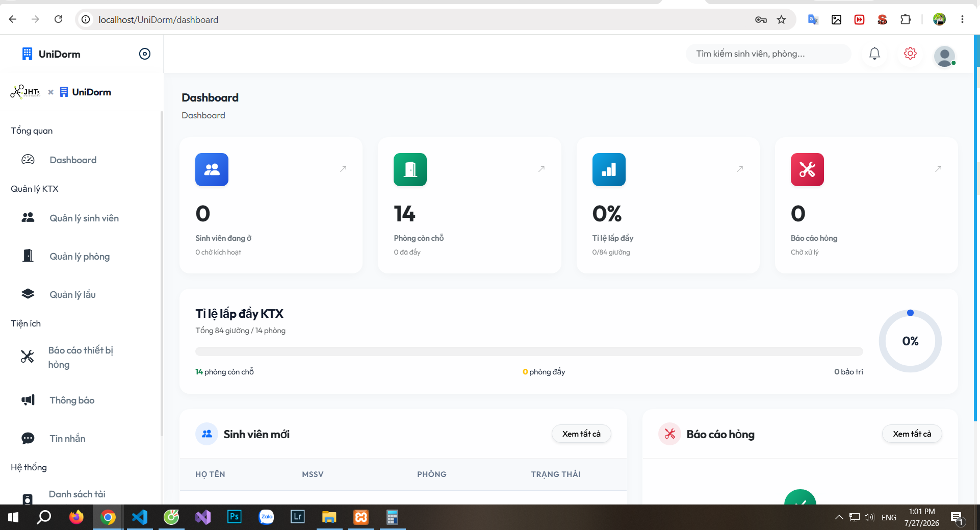Toggle the sidebar collapse circle icon
The width and height of the screenshot is (980, 530).
(x=145, y=54)
